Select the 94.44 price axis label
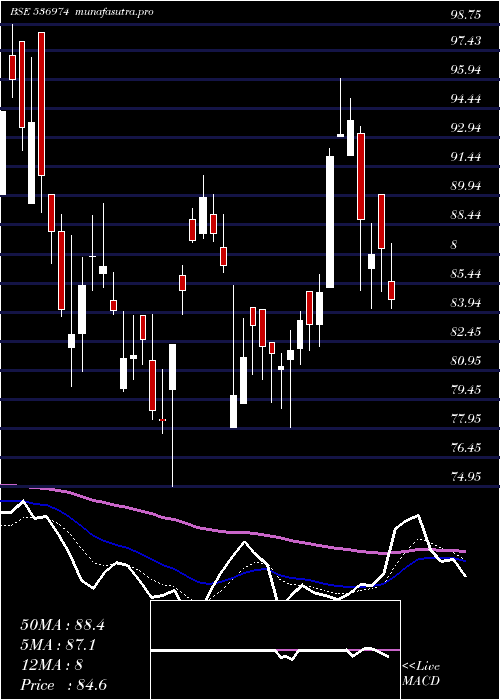This screenshot has width=500, height=700. click(x=466, y=99)
